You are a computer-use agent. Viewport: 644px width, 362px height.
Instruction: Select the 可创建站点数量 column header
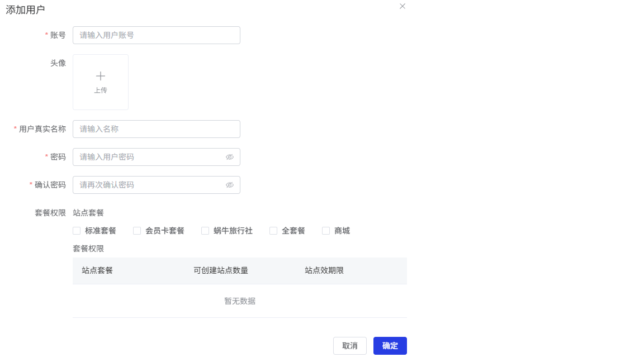(x=221, y=270)
